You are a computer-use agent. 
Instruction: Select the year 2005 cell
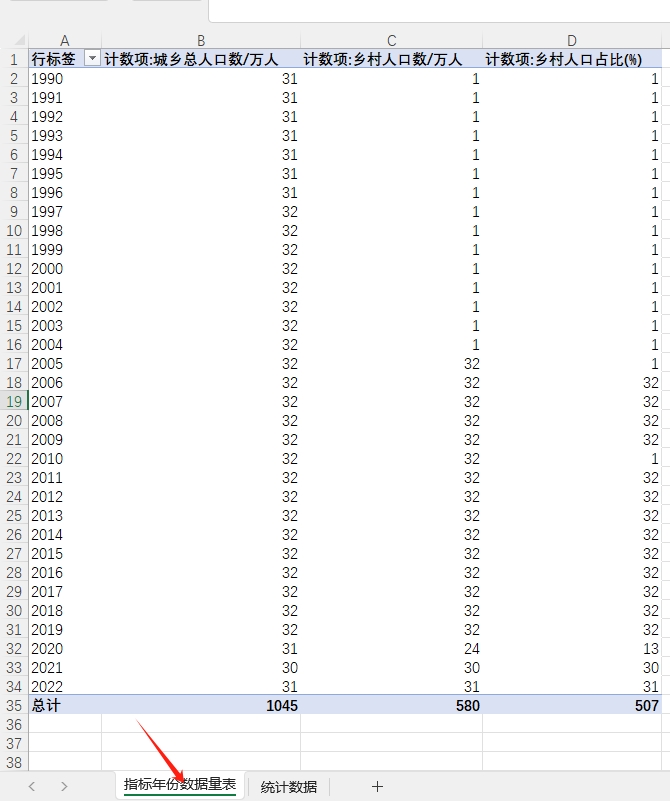65,364
